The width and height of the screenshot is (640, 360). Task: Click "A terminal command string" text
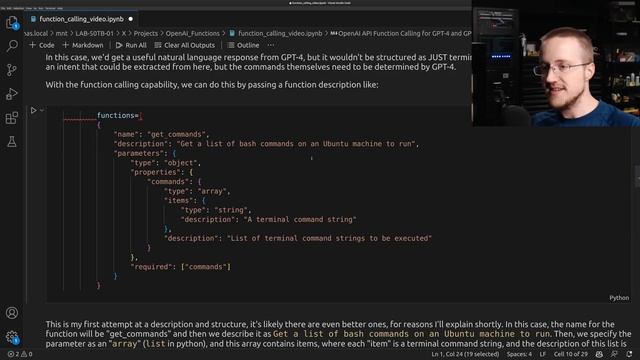[x=300, y=220]
